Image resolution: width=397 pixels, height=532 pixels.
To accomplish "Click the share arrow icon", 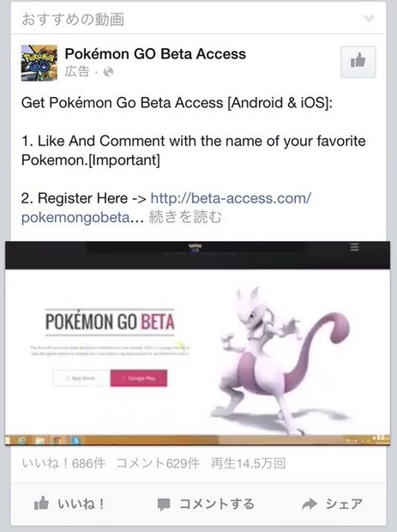I will [x=310, y=505].
